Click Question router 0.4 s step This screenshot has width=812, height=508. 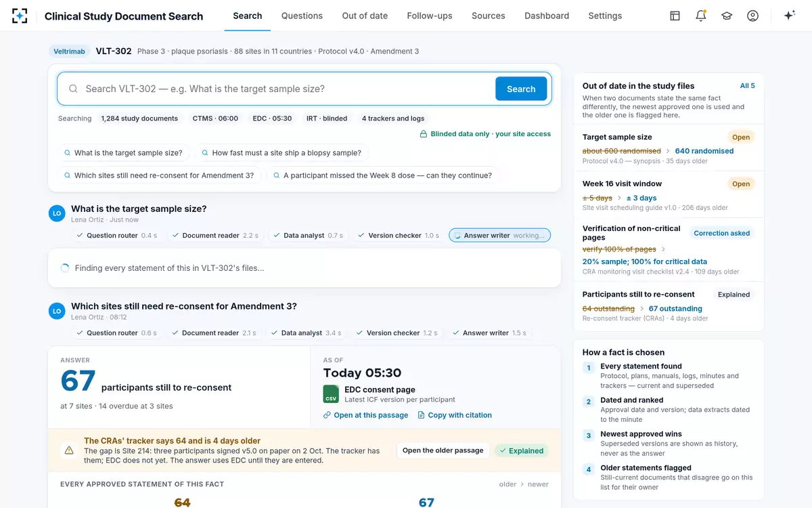coord(116,236)
